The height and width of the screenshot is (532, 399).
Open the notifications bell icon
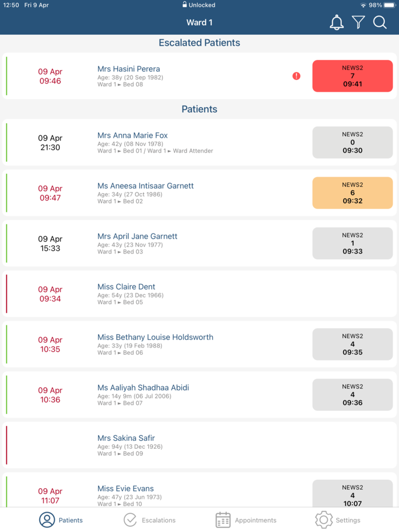pos(337,23)
